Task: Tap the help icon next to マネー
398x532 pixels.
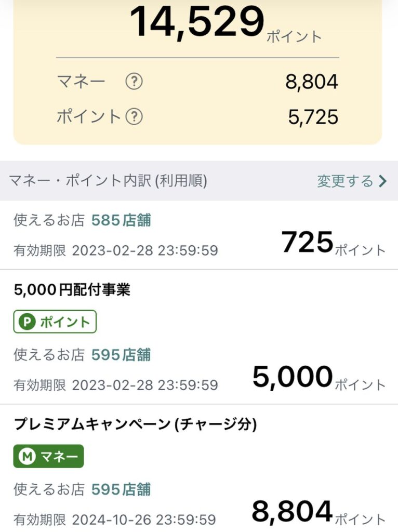Action: [134, 82]
